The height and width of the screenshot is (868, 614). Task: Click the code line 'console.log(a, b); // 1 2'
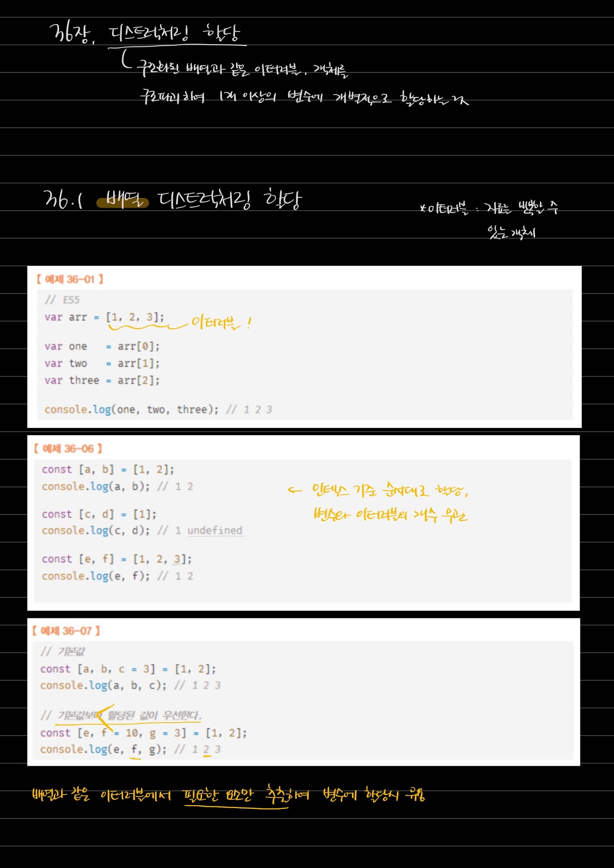point(118,487)
